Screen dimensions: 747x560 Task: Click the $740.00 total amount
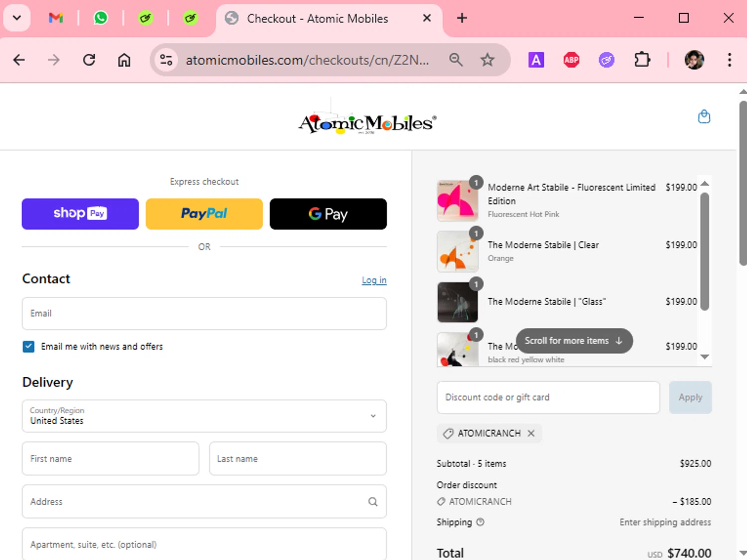(689, 553)
